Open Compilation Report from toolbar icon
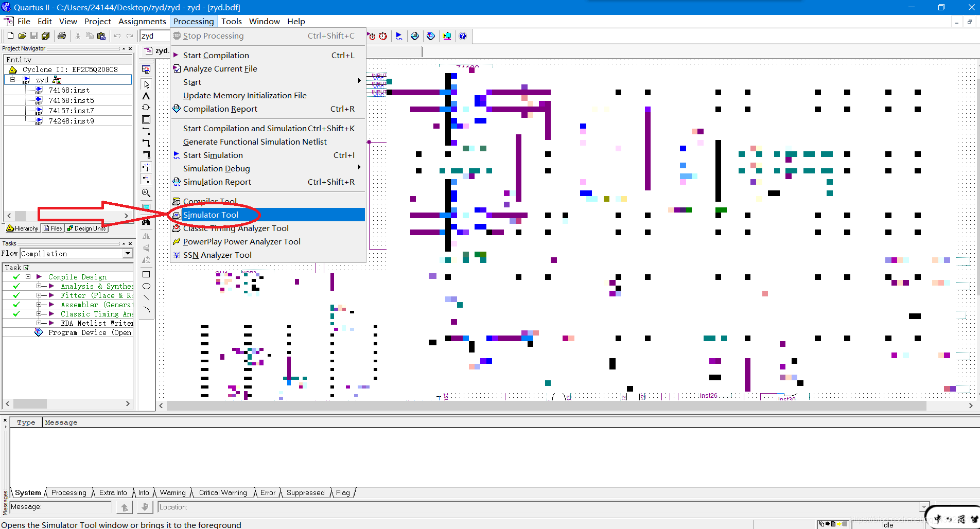The image size is (980, 529). (x=415, y=36)
